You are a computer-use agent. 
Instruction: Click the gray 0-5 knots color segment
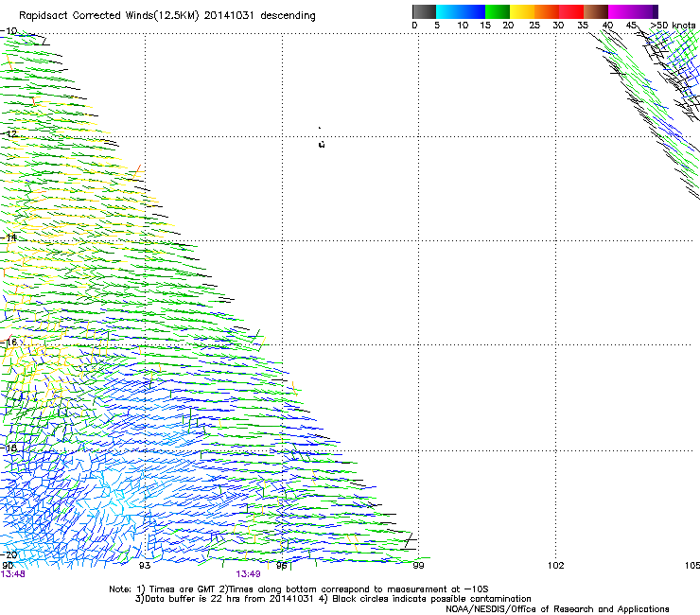point(424,11)
